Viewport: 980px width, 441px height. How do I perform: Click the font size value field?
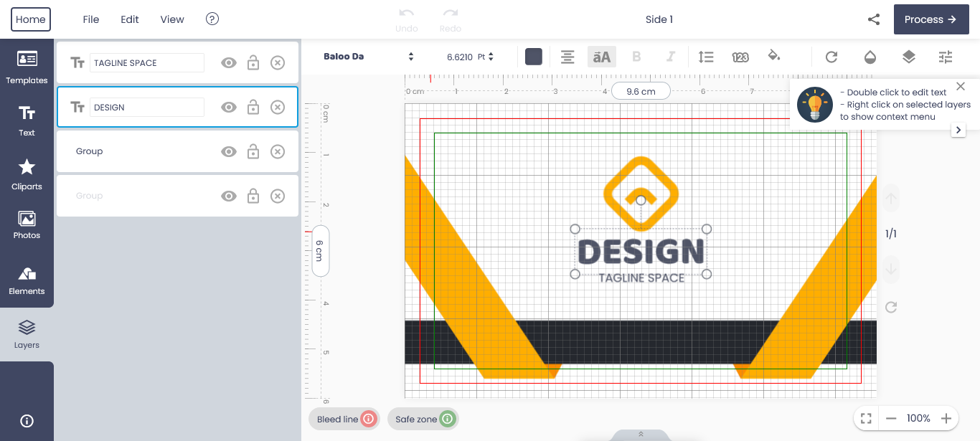[459, 57]
